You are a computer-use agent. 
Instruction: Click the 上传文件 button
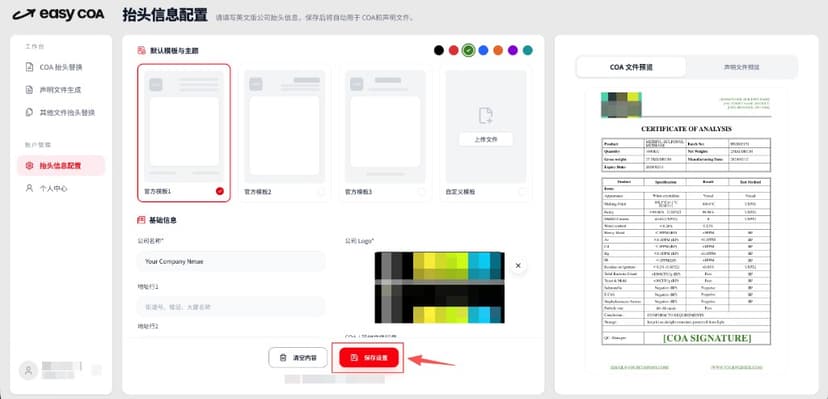click(485, 140)
